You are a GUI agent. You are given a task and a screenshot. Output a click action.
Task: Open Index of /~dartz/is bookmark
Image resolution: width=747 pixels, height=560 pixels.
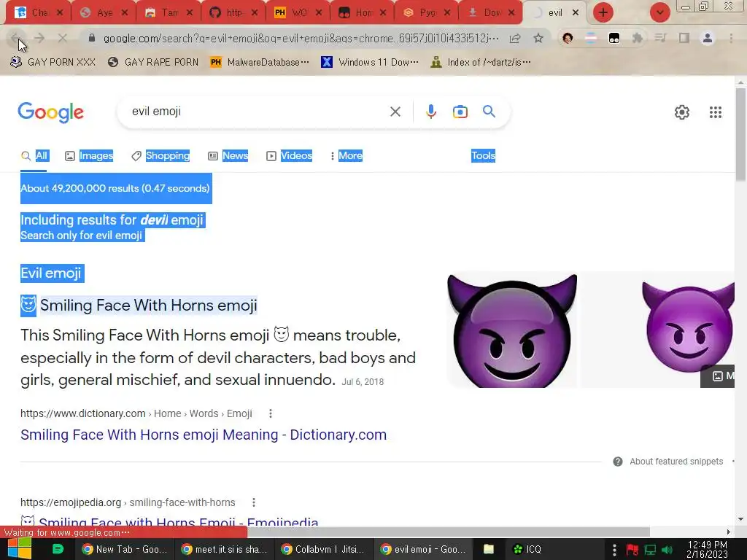(480, 62)
